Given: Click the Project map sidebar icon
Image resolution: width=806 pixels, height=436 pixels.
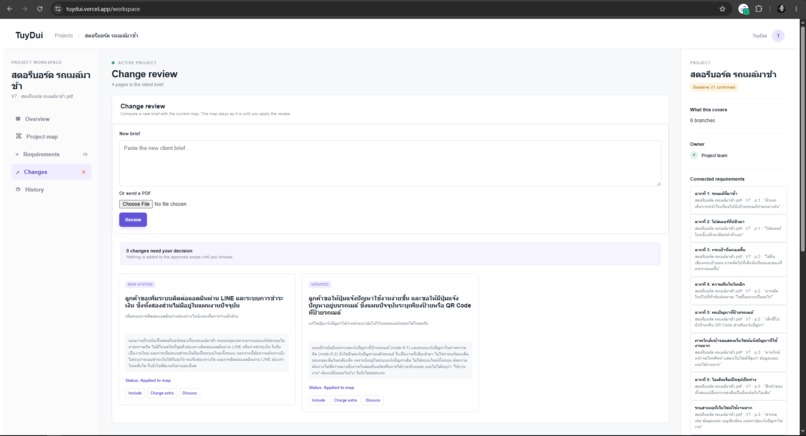Looking at the screenshot, I should [19, 136].
